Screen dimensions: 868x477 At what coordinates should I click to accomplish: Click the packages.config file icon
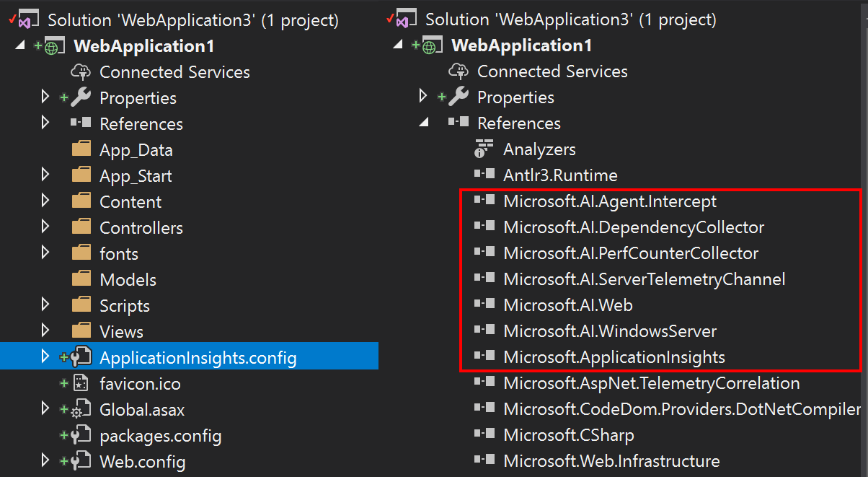tap(81, 436)
